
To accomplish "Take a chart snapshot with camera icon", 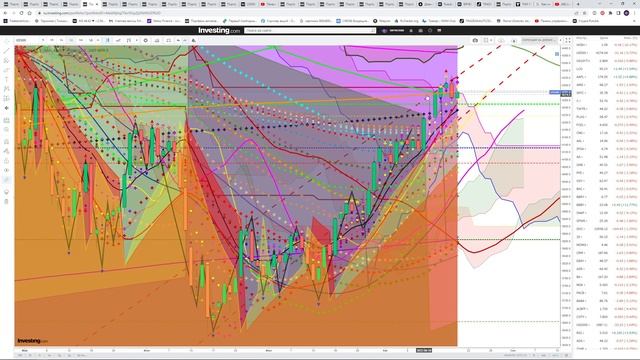I will click(475, 40).
